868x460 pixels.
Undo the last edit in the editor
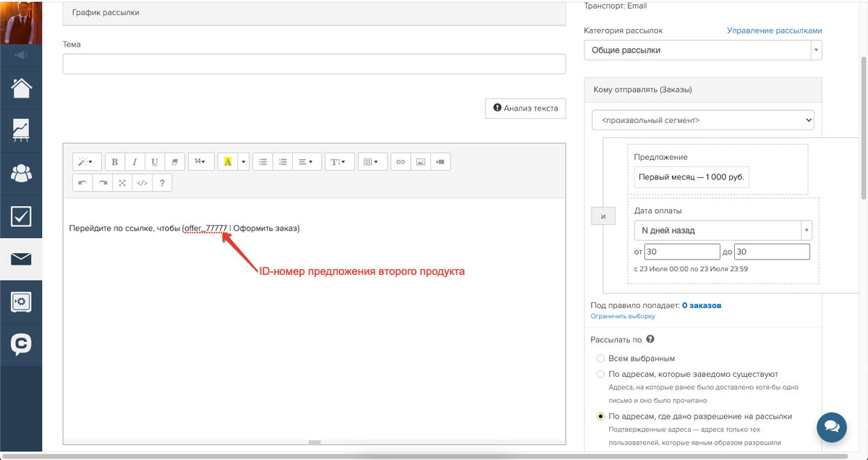(82, 183)
